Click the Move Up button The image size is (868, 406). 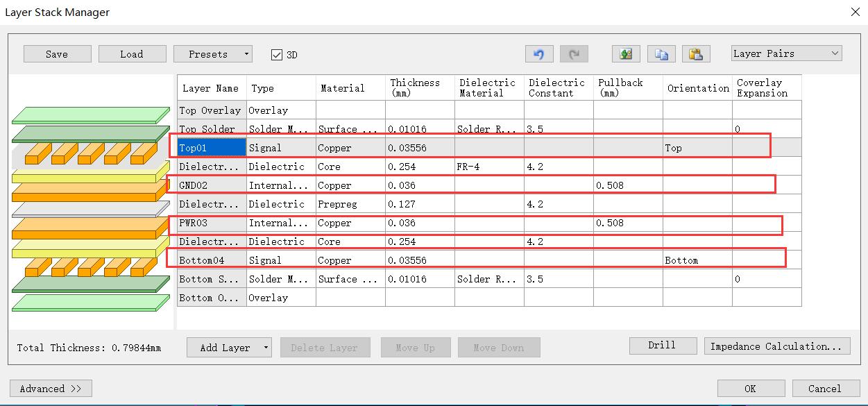416,348
